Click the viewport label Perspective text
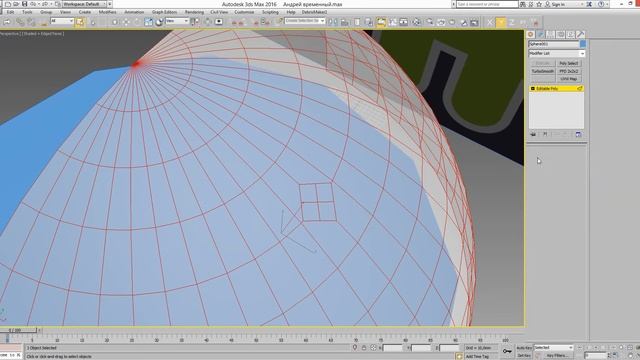 coord(9,33)
